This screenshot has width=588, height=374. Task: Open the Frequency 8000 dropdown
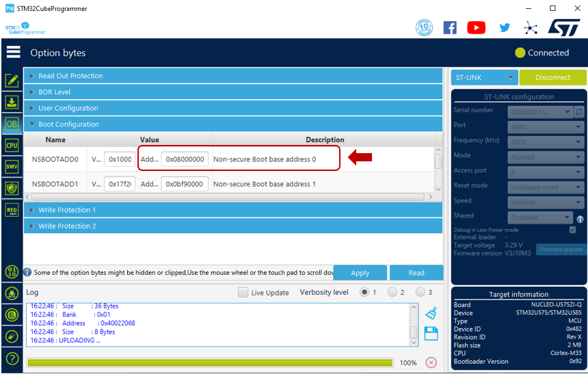pyautogui.click(x=546, y=142)
